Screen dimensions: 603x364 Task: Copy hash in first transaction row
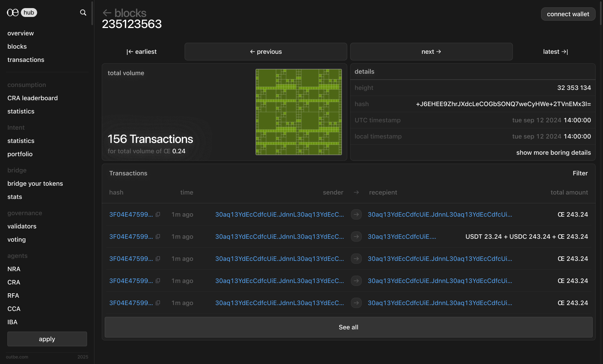click(x=158, y=214)
